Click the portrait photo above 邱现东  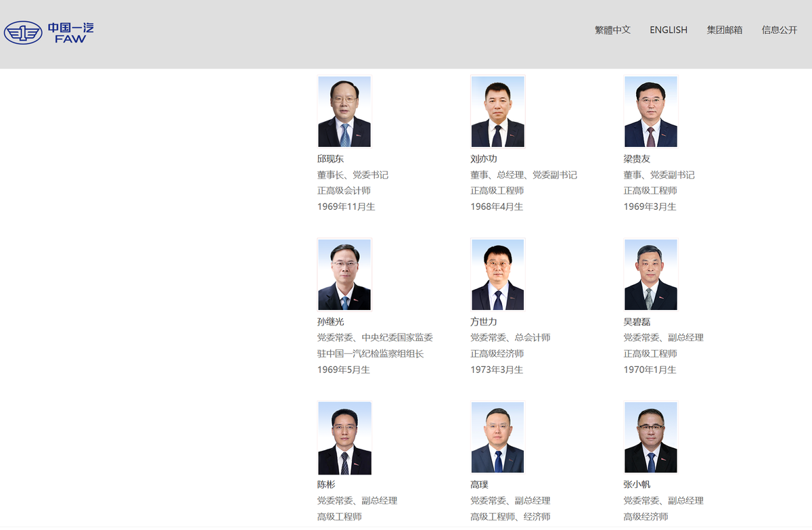[344, 112]
